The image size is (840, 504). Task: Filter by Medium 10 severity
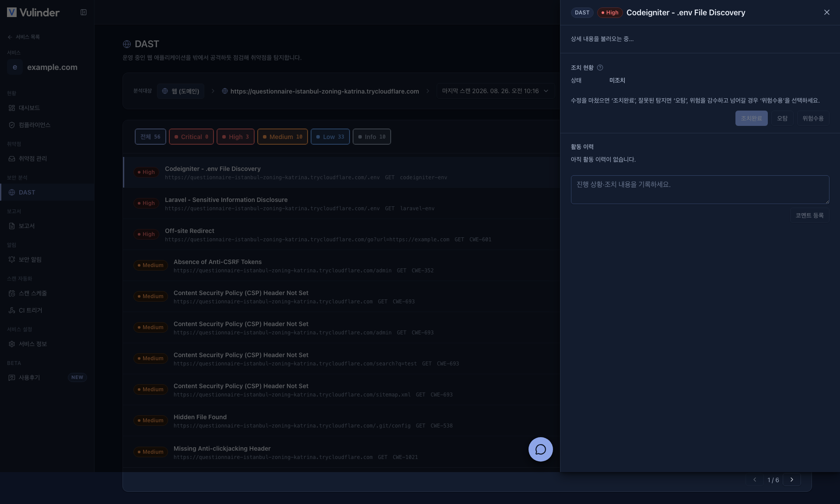(283, 137)
